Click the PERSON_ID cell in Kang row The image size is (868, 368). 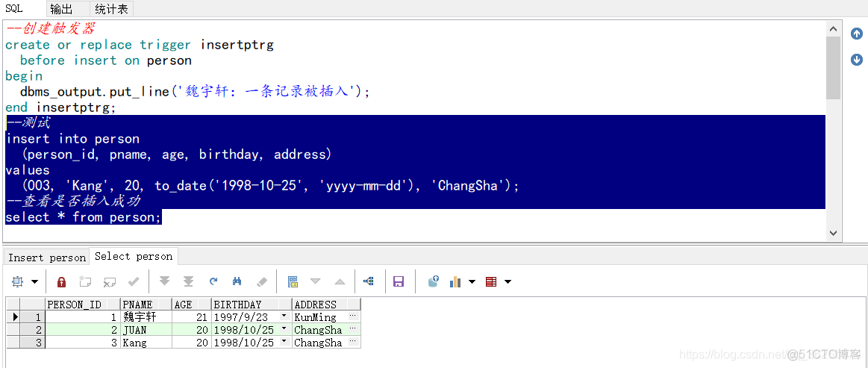82,343
